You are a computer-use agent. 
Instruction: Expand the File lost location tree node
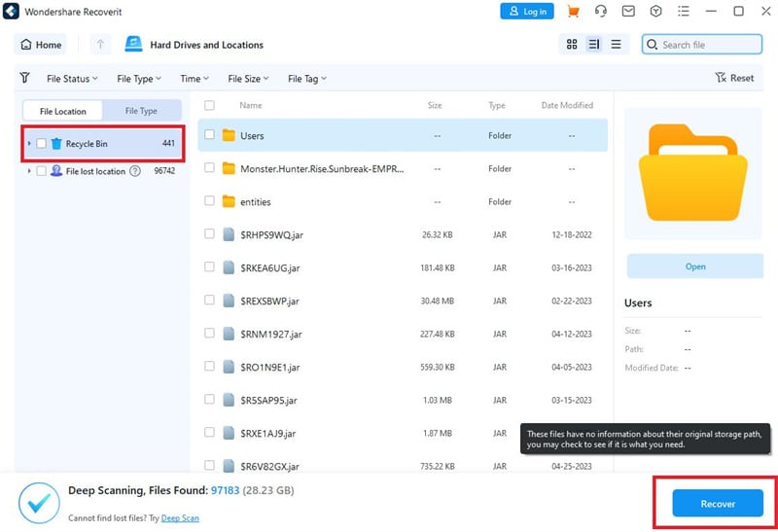pos(29,171)
